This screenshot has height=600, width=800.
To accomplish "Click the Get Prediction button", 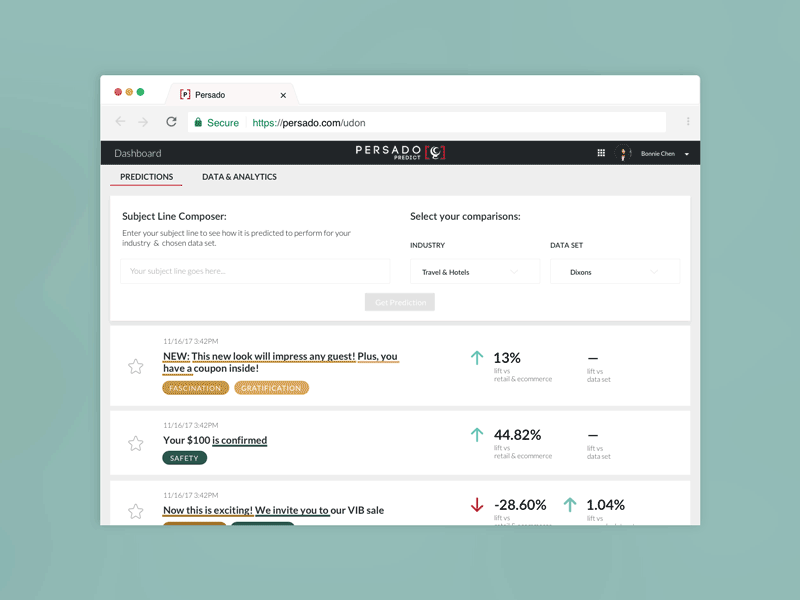I will point(399,302).
